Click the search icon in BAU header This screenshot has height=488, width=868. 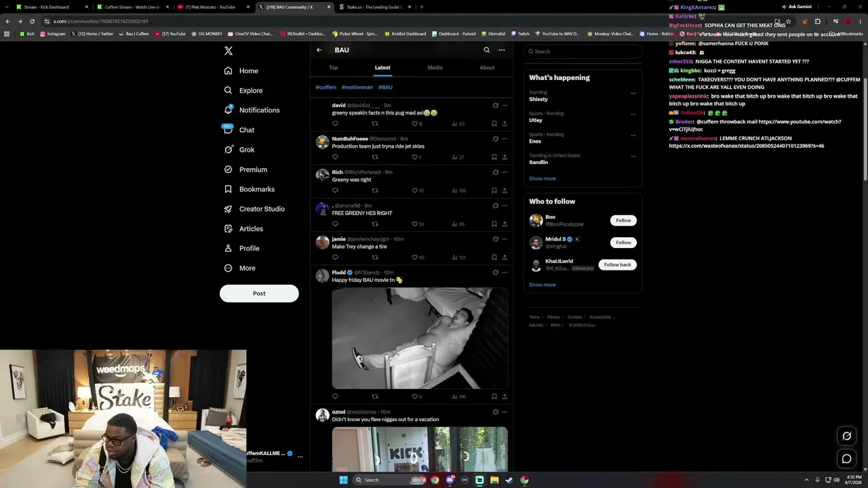(x=486, y=50)
